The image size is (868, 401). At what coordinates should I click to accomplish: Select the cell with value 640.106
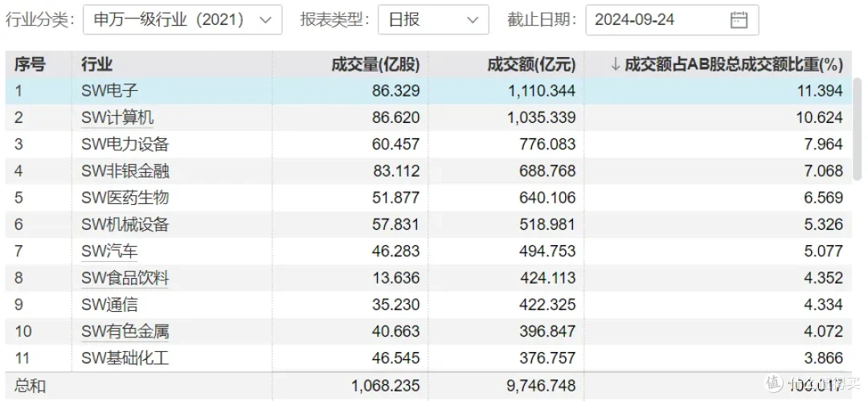547,198
